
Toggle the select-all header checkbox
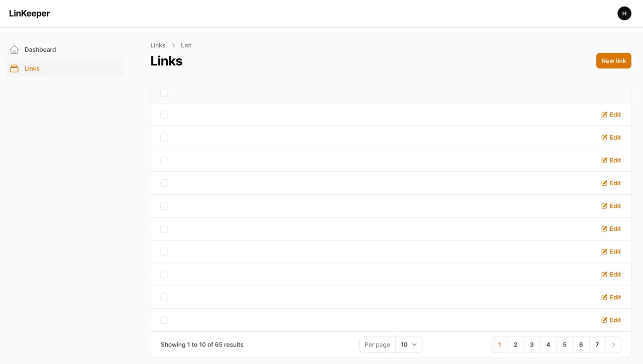click(x=164, y=93)
